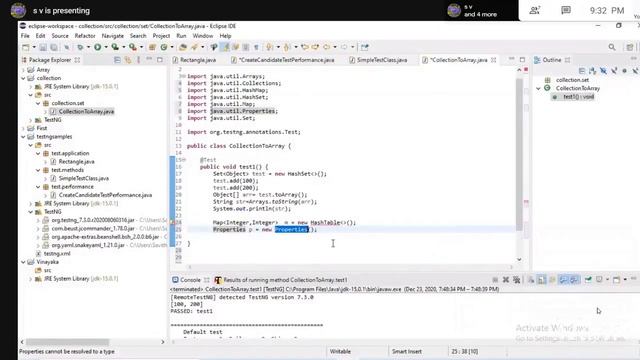Click the Back navigation arrow in toolbar
640x360 pixels.
pyautogui.click(x=326, y=47)
